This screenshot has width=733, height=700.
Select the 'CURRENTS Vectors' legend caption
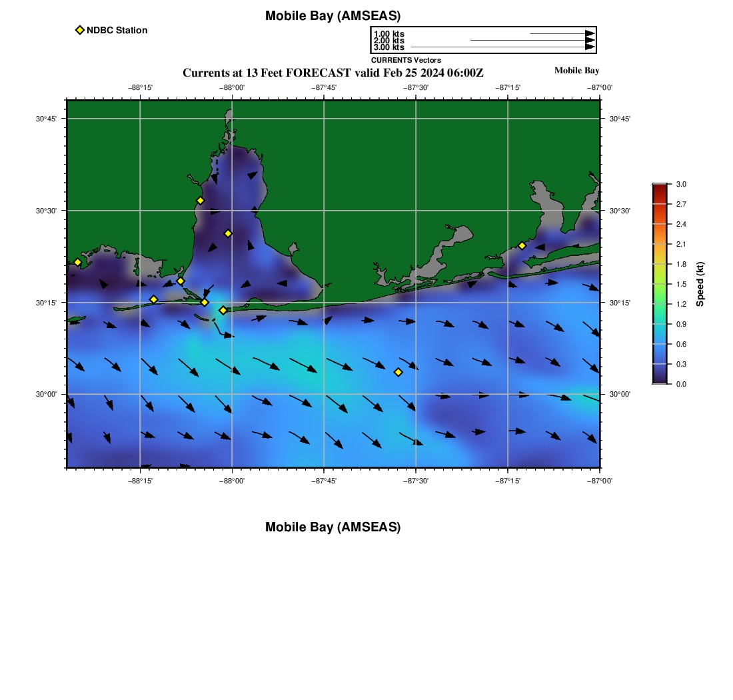(406, 60)
